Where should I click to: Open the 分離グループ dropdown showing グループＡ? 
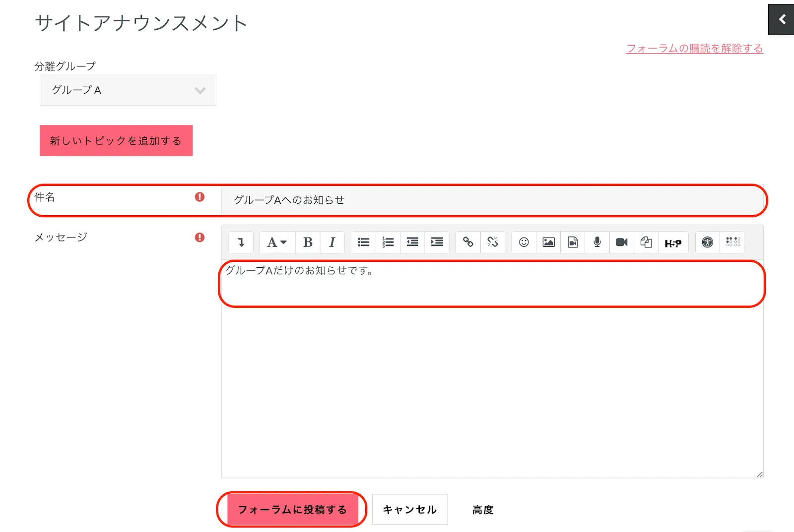[x=128, y=90]
